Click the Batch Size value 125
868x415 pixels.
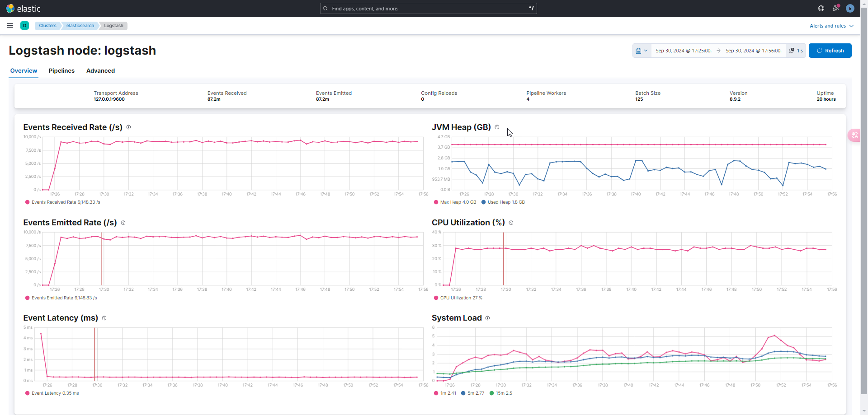639,99
